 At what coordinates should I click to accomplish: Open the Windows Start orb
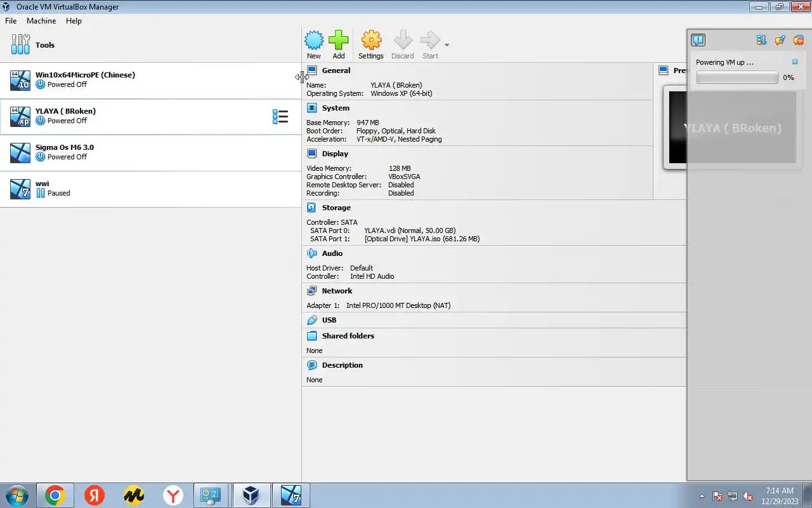click(16, 495)
